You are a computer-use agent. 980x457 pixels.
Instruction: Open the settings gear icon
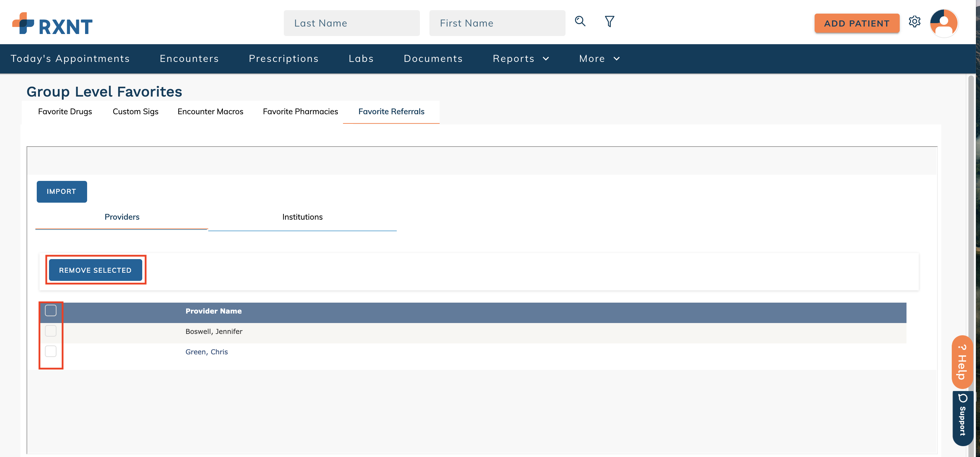pos(915,22)
